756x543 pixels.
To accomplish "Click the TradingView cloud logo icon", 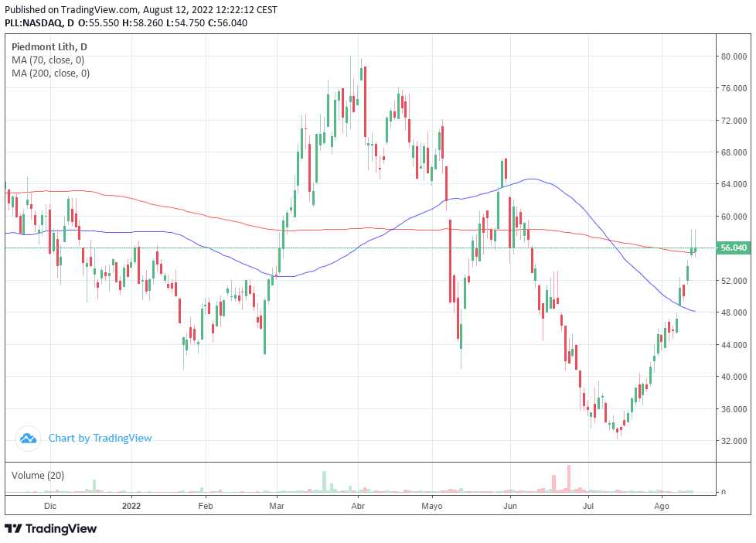I will (x=28, y=439).
